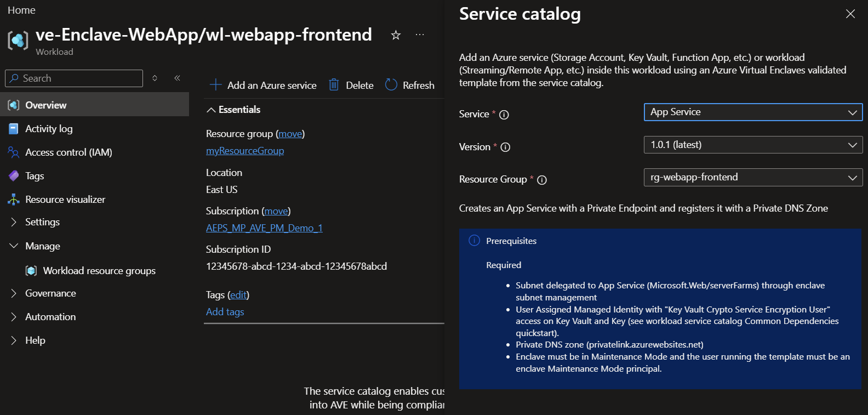Open the Service dropdown showing App Service

753,112
